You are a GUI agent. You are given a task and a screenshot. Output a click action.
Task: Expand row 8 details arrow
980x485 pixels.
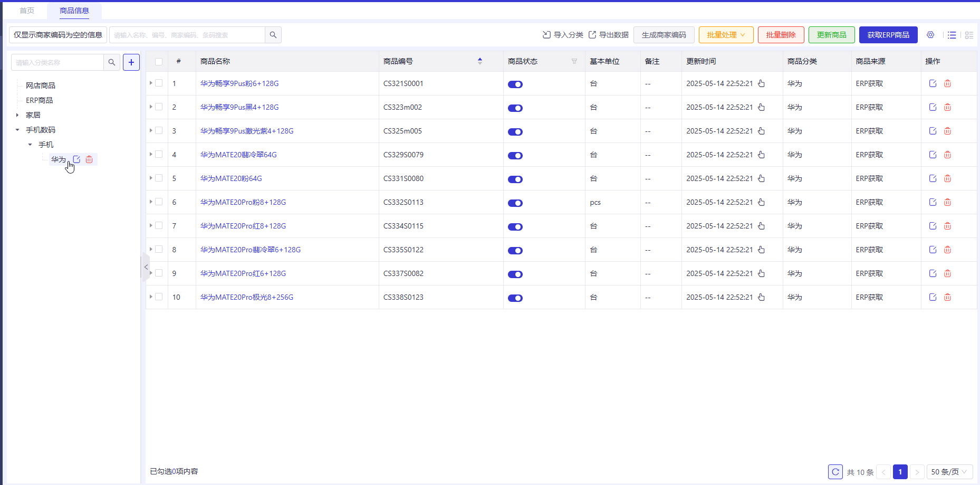pyautogui.click(x=151, y=249)
